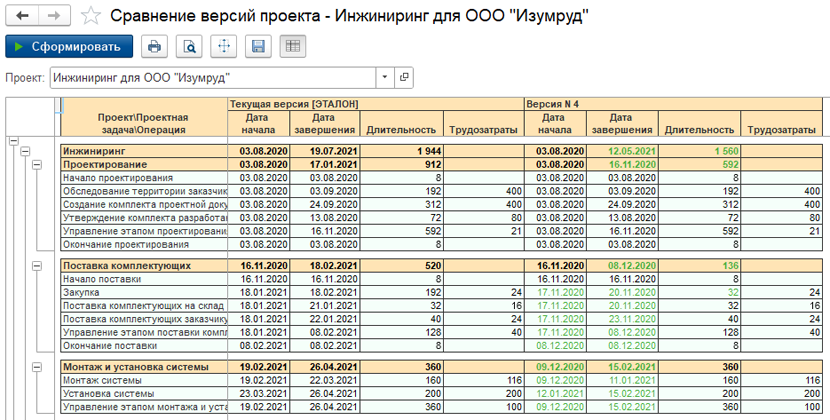Select the Окончание поставки cell
Screen dimensions: 830x420
point(144,346)
